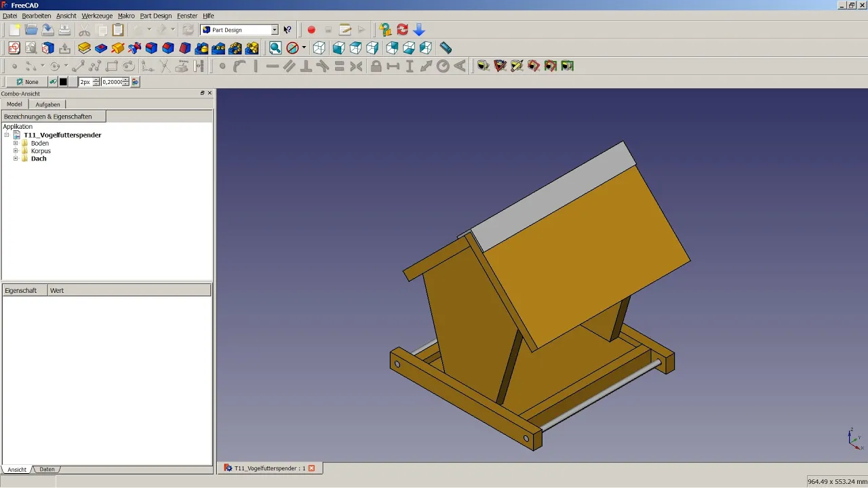This screenshot has width=868, height=488.
Task: Open the Fenster menu
Action: point(187,16)
